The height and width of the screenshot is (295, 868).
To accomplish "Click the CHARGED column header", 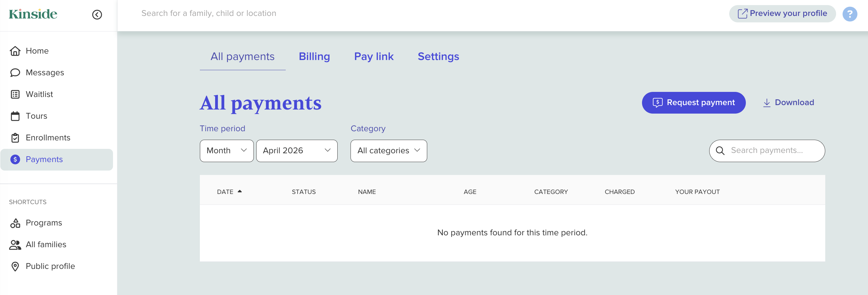I will (620, 192).
